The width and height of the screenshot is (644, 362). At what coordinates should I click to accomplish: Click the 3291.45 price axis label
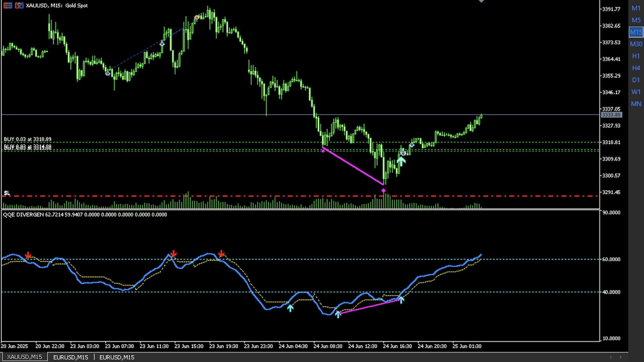(611, 192)
